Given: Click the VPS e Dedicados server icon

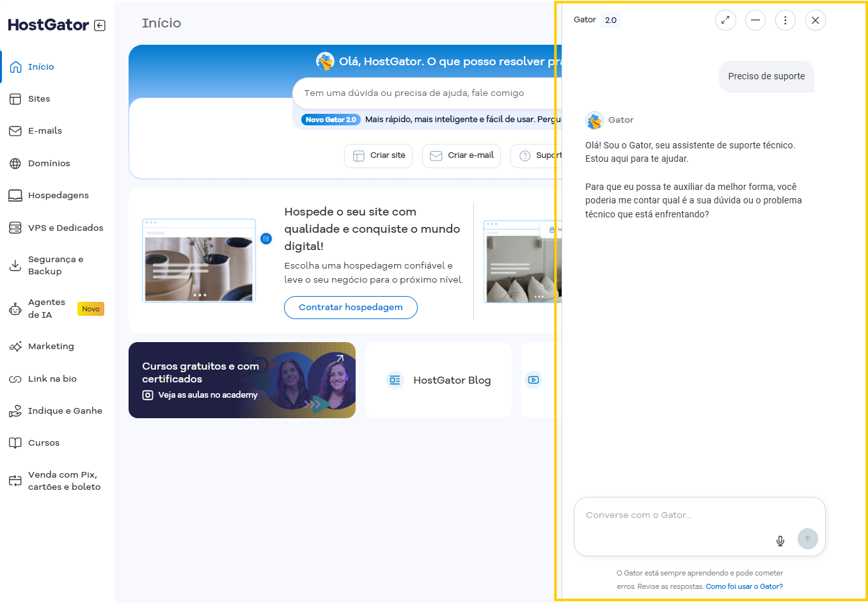Looking at the screenshot, I should click(15, 228).
